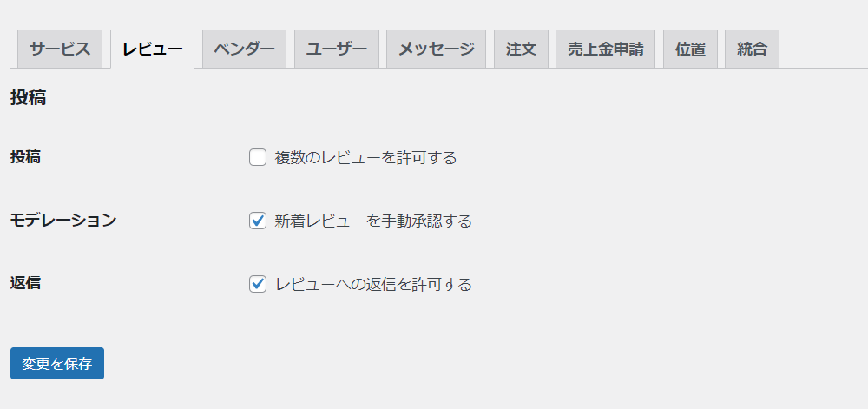This screenshot has width=868, height=409.
Task: Switch to the サービス tab
Action: tap(60, 49)
